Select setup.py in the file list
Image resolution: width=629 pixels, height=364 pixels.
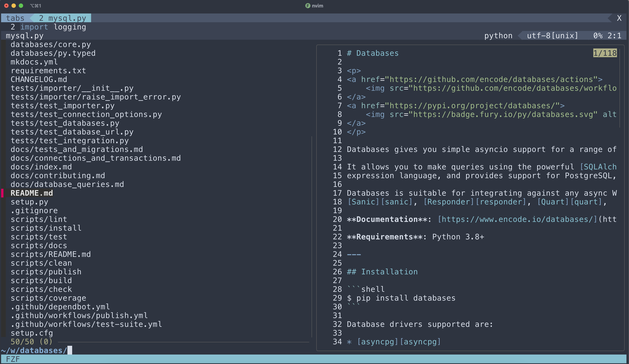(29, 202)
